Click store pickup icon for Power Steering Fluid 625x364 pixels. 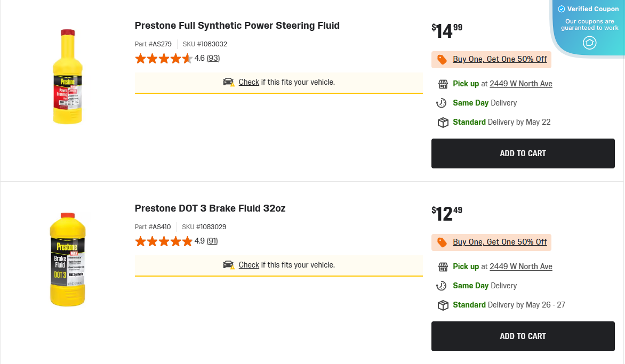[443, 84]
